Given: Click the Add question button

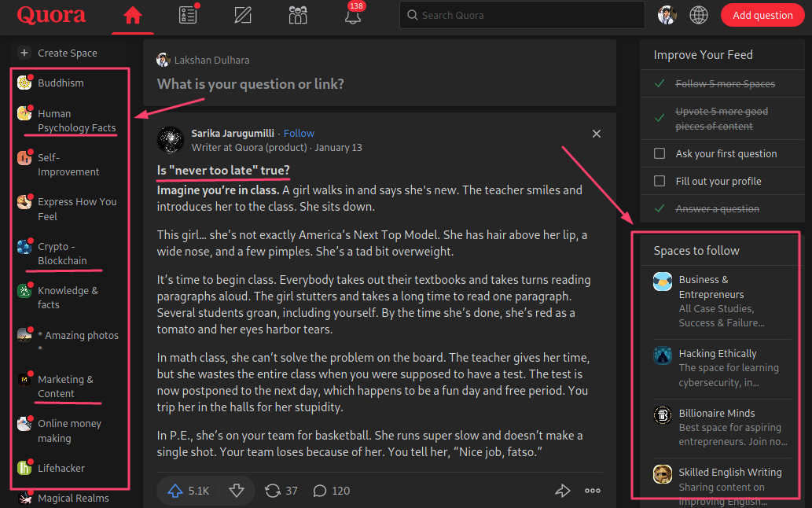Looking at the screenshot, I should pos(762,15).
